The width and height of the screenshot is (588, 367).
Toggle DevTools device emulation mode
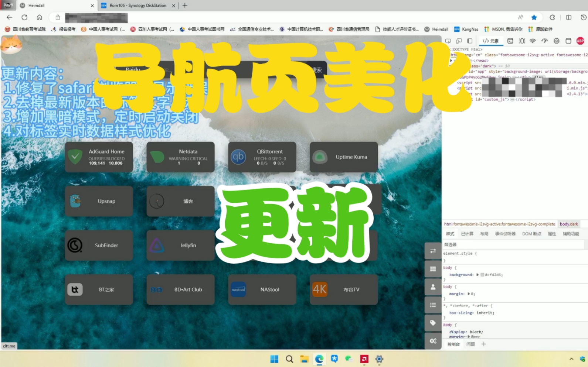click(459, 41)
